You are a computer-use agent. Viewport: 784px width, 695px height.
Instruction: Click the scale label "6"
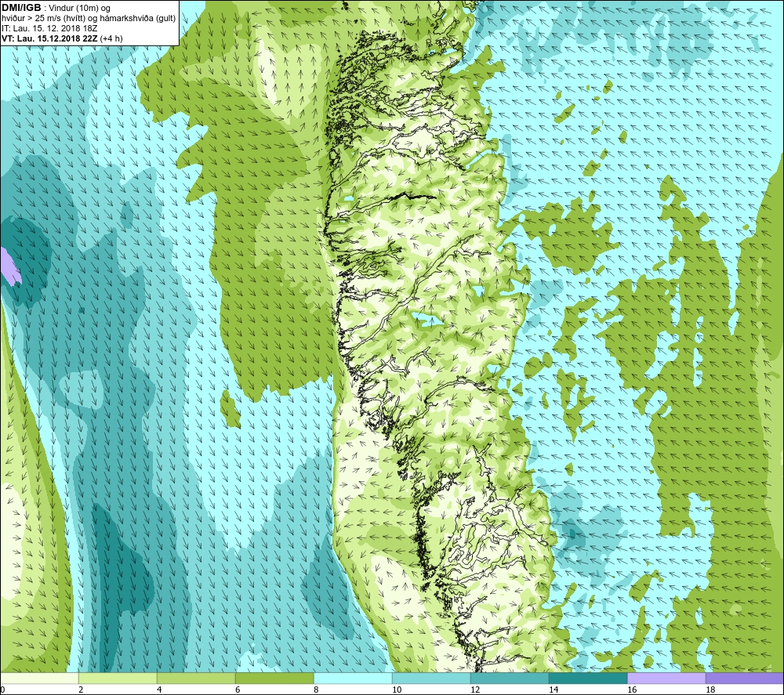(238, 690)
